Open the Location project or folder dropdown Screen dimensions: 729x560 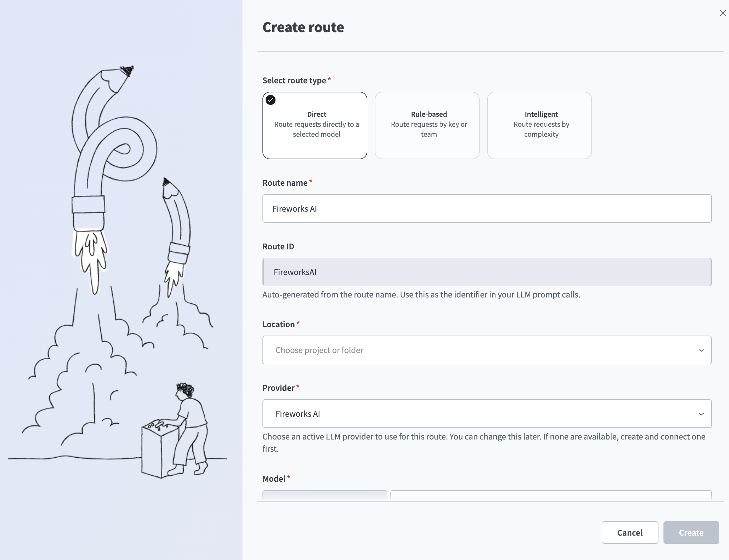tap(487, 350)
